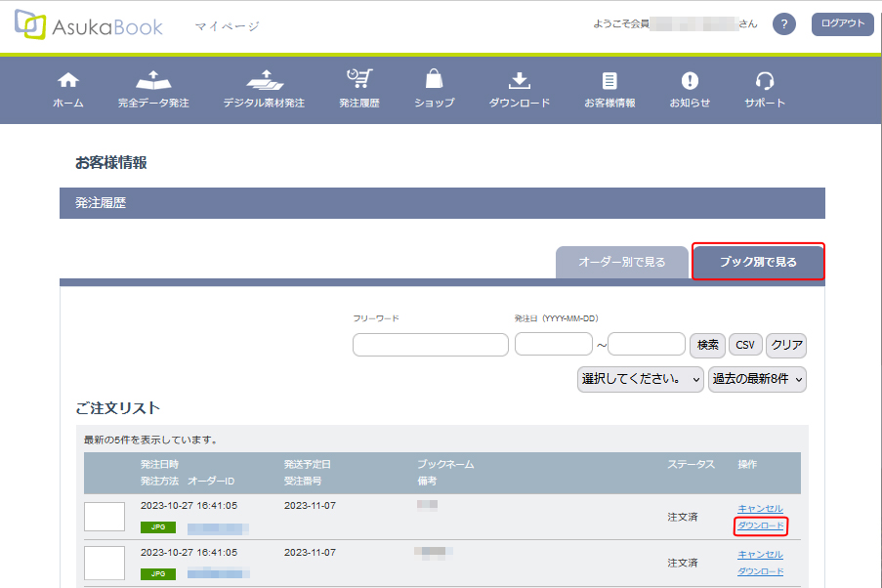
Task: Click the フリーワード text input field
Action: [431, 345]
